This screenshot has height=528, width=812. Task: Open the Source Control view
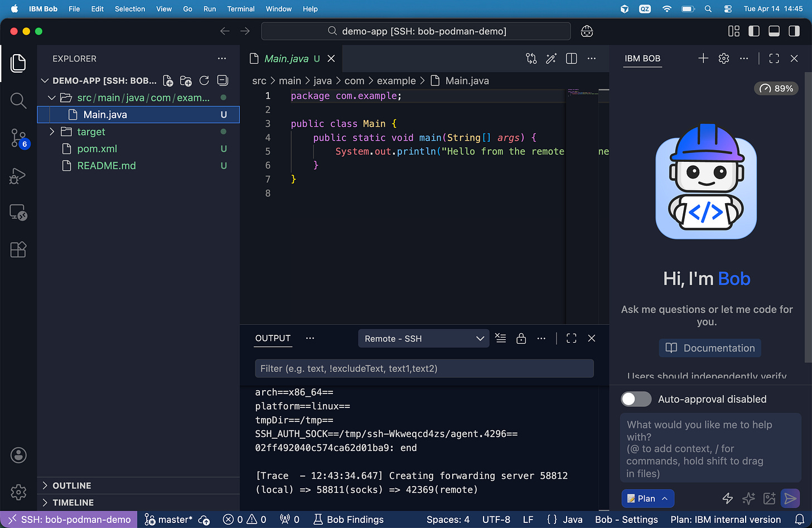pos(18,138)
